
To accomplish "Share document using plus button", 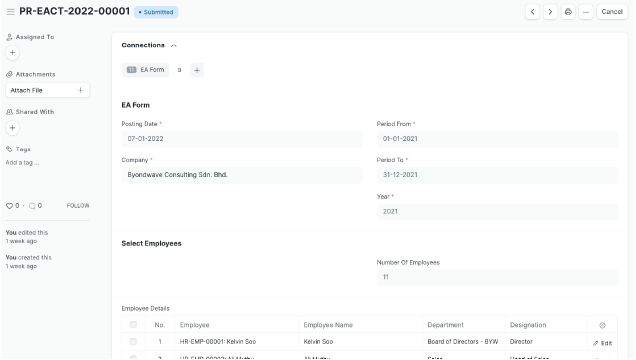I will [13, 128].
